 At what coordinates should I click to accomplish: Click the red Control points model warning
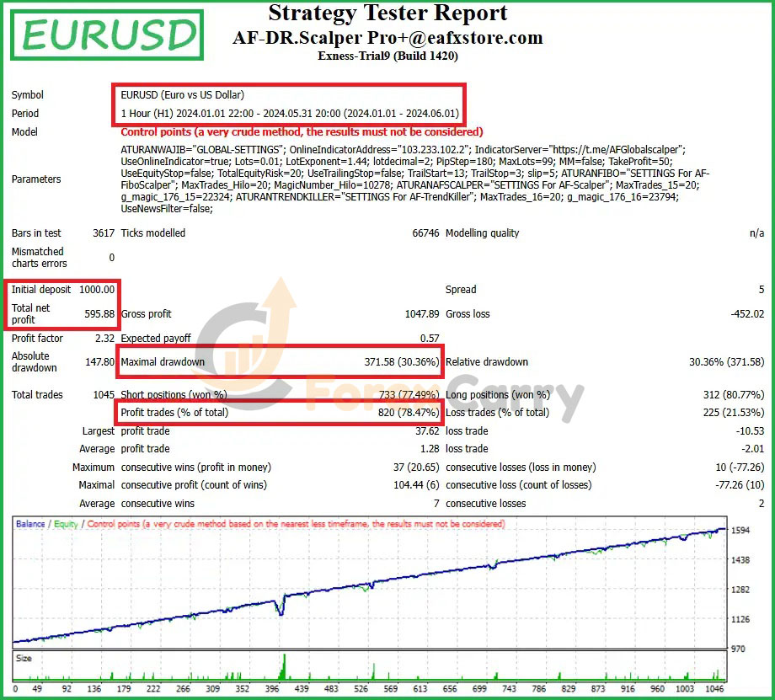click(302, 131)
